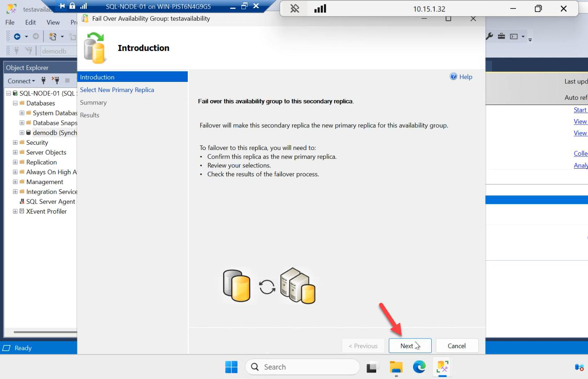The height and width of the screenshot is (379, 588).
Task: Expand the Security folder
Action: [15, 142]
